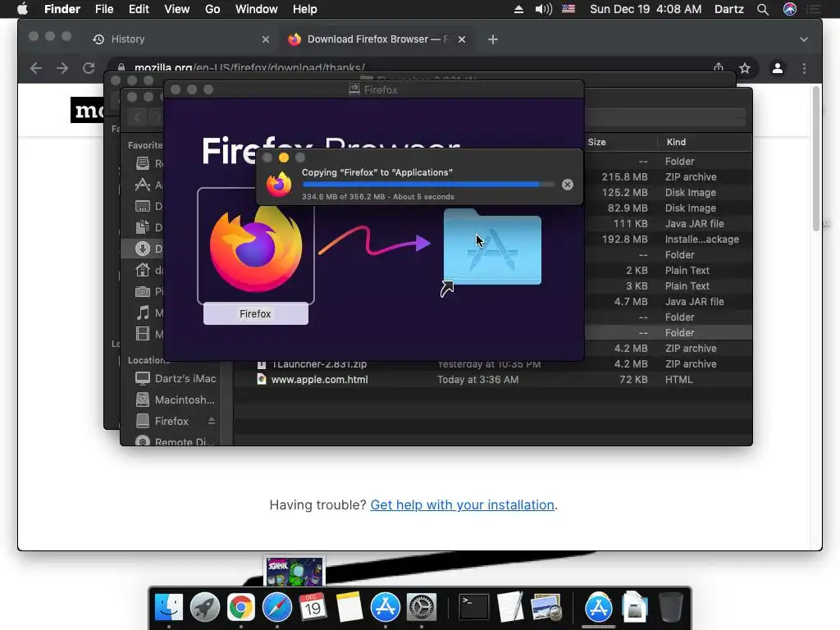Click the eject icon in menu bar

(x=518, y=9)
